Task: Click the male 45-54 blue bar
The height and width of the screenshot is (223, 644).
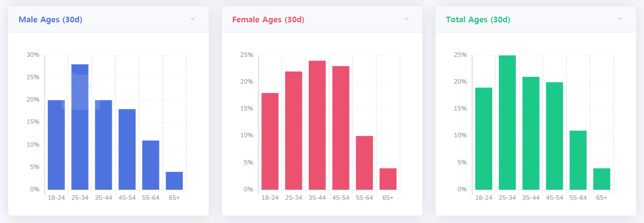Action: 127,149
